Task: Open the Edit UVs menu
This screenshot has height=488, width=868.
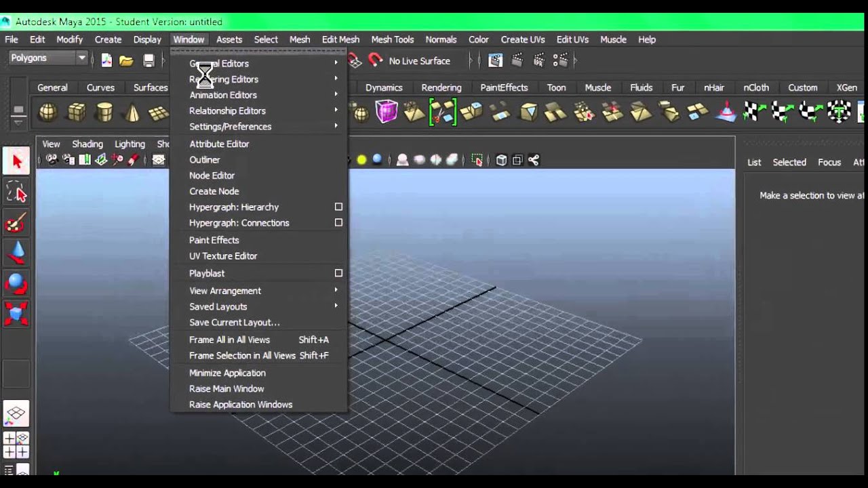Action: click(x=572, y=39)
